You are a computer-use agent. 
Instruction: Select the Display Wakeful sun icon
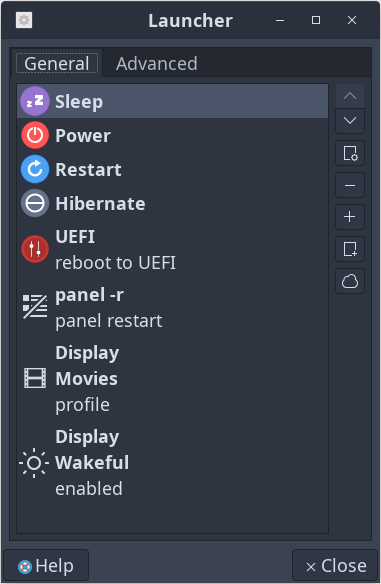[34, 463]
